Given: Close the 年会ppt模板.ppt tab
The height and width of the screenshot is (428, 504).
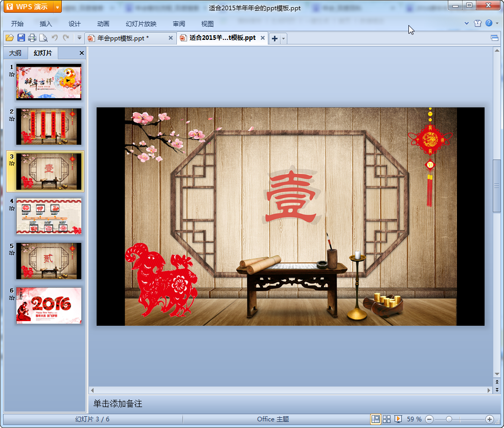Looking at the screenshot, I should pyautogui.click(x=171, y=38).
